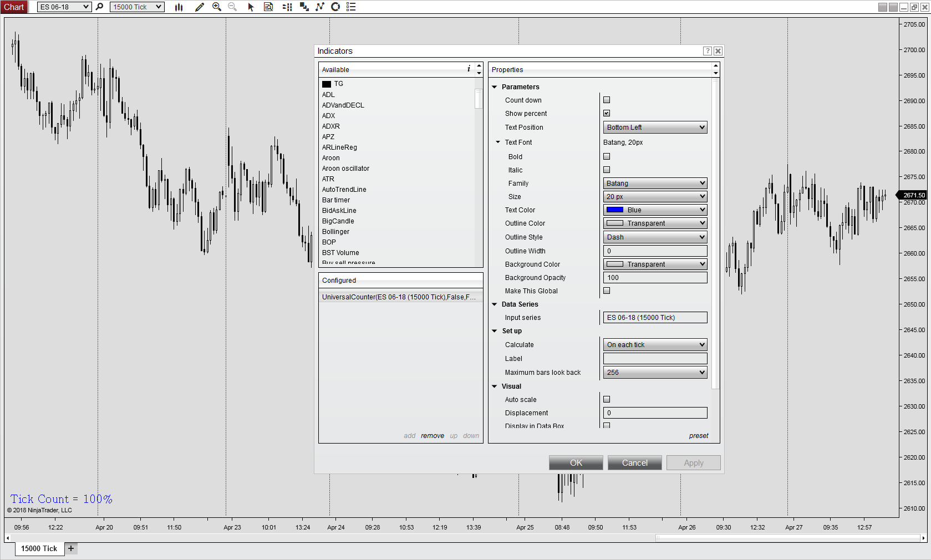Open the instrument ES 06-18 dropdown
Viewport: 931px width, 560px height.
pos(64,7)
